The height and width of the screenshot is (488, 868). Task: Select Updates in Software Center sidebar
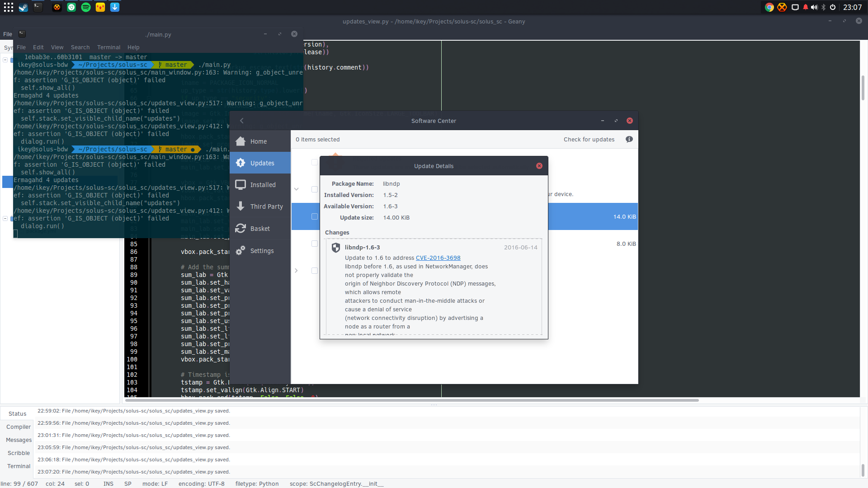(x=260, y=163)
